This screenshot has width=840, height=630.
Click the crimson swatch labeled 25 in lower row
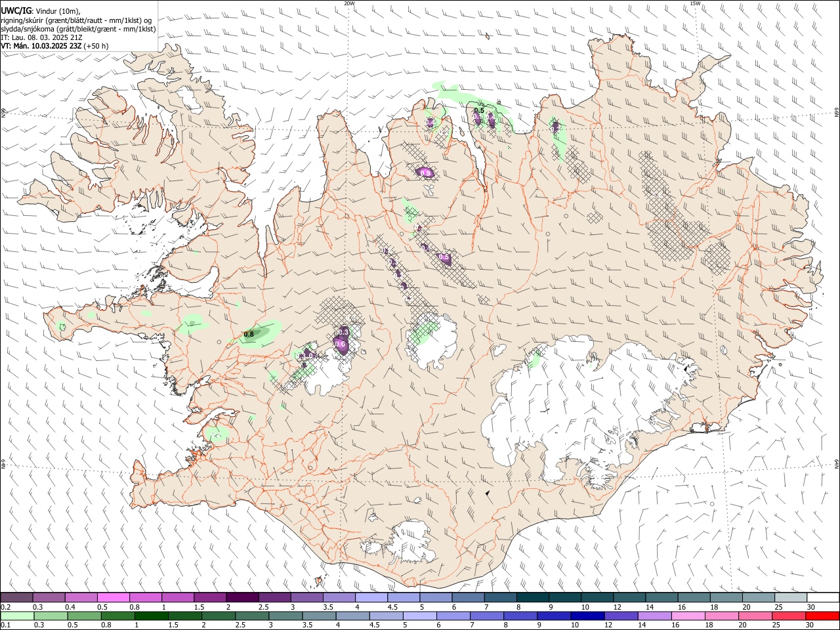click(x=788, y=616)
